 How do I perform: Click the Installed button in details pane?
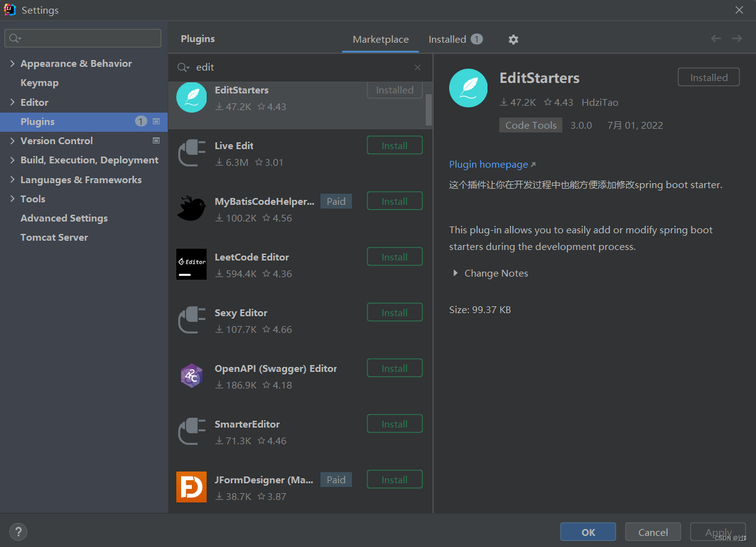(709, 77)
